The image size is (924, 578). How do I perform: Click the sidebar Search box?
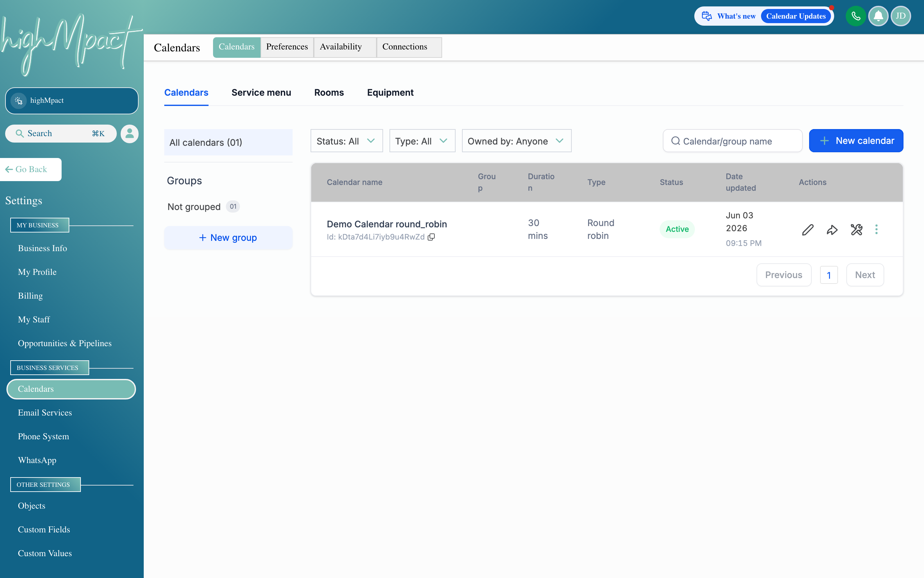point(60,133)
